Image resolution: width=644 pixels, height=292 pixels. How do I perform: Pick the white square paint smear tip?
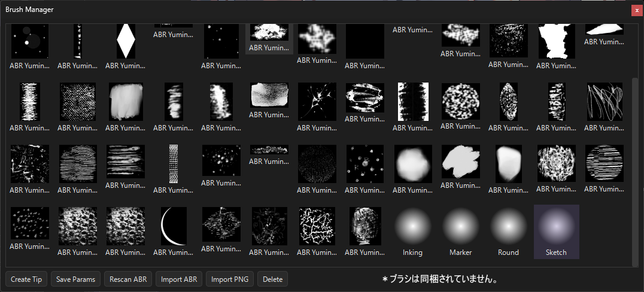pos(125,102)
